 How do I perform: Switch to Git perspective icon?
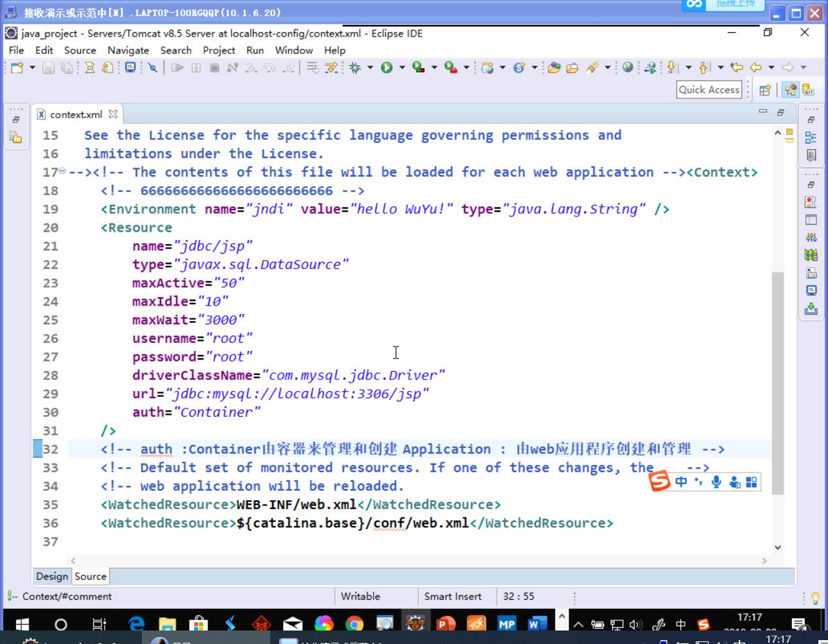(808, 91)
